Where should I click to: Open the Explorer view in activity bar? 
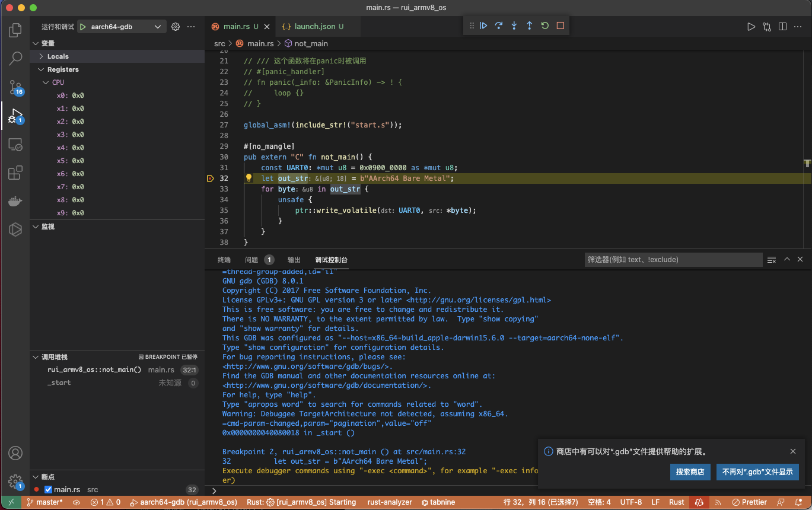[15, 30]
